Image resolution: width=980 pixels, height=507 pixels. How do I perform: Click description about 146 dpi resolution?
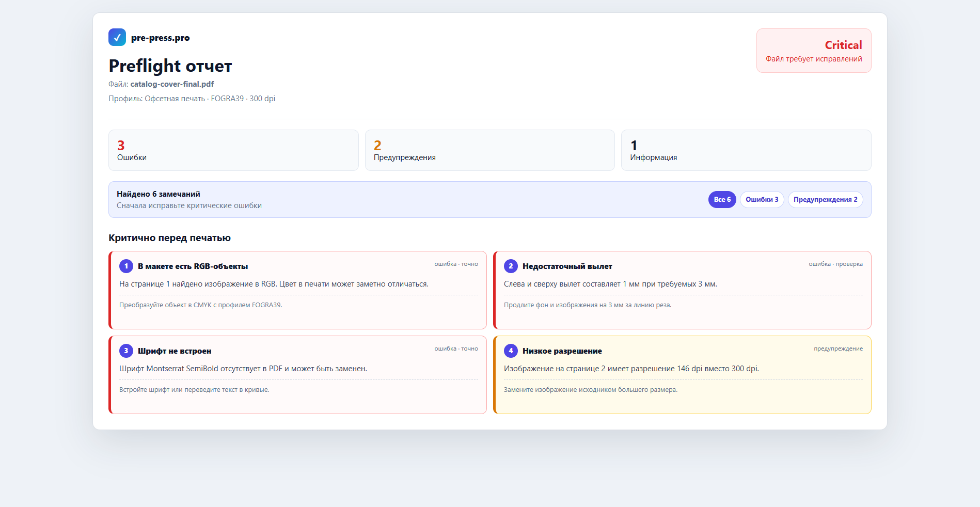coord(631,369)
